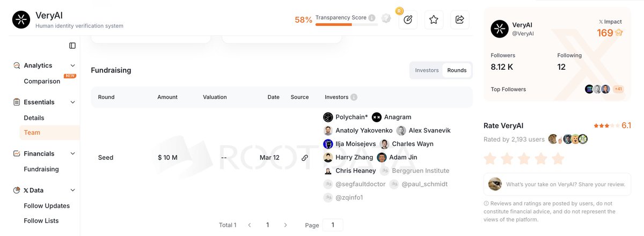Open Harry Zhang's avatar
This screenshot has height=236, width=644.
(x=328, y=157)
